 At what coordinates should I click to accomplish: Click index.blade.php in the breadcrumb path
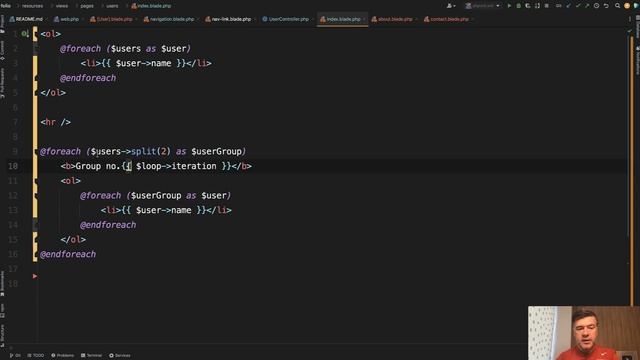click(x=151, y=6)
